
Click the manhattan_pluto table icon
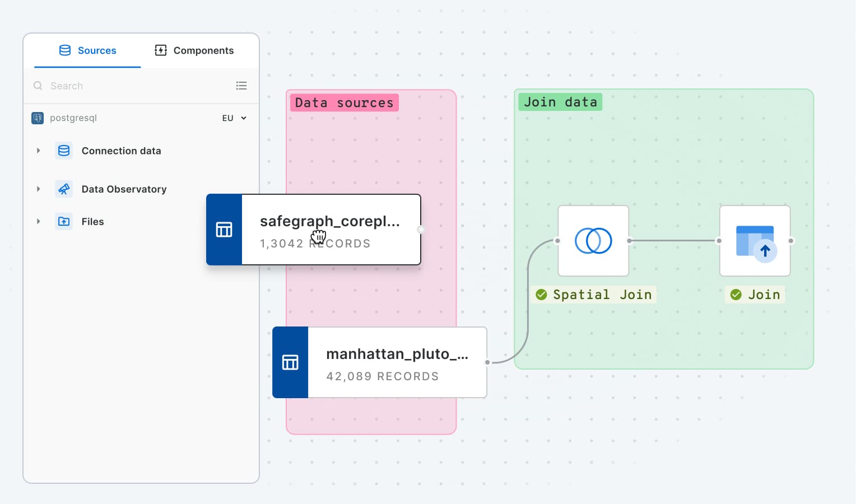tap(290, 362)
